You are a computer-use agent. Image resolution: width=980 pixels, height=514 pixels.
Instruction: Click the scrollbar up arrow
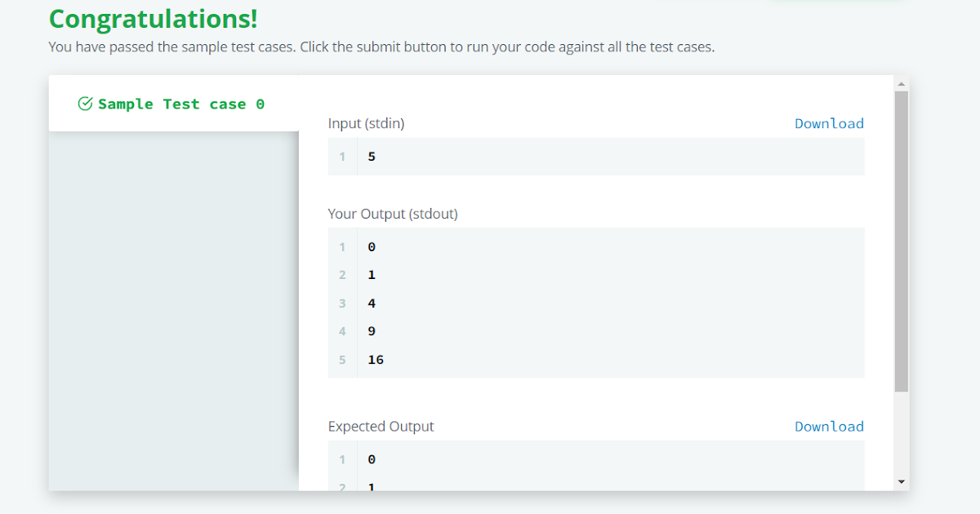point(902,84)
